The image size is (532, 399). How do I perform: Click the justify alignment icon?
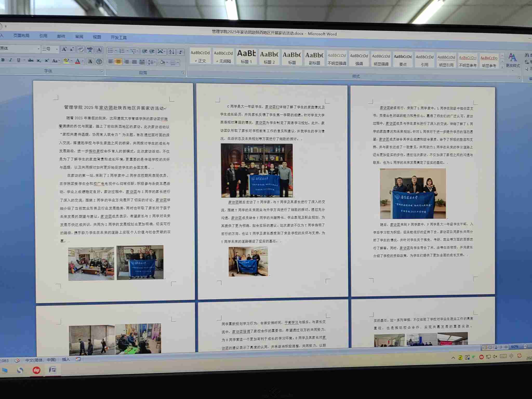[134, 62]
